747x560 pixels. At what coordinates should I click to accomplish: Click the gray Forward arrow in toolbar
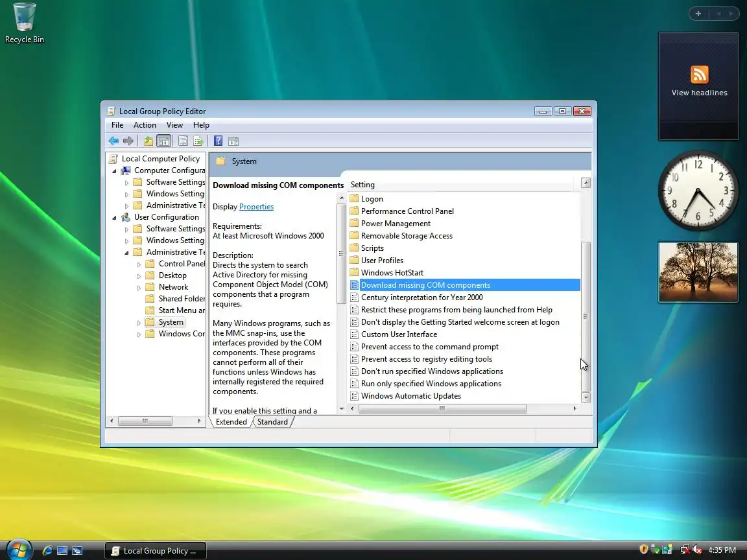point(128,141)
